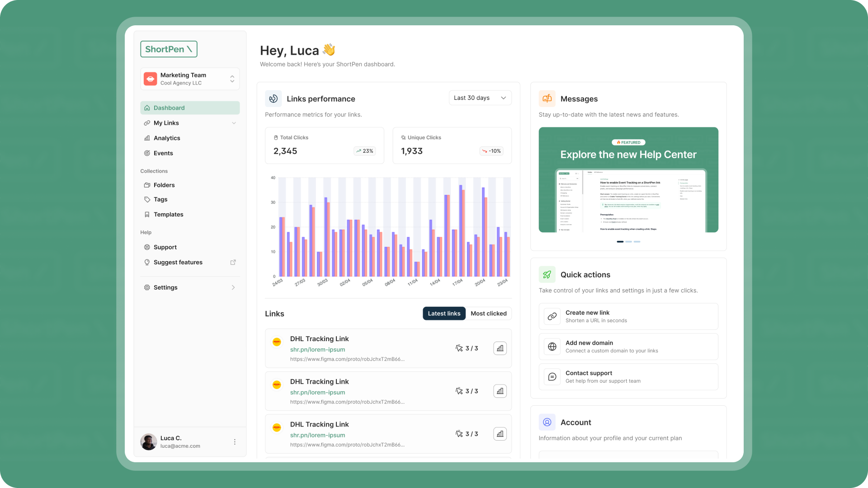Expand the Settings menu arrow
Image resolution: width=868 pixels, height=488 pixels.
233,287
